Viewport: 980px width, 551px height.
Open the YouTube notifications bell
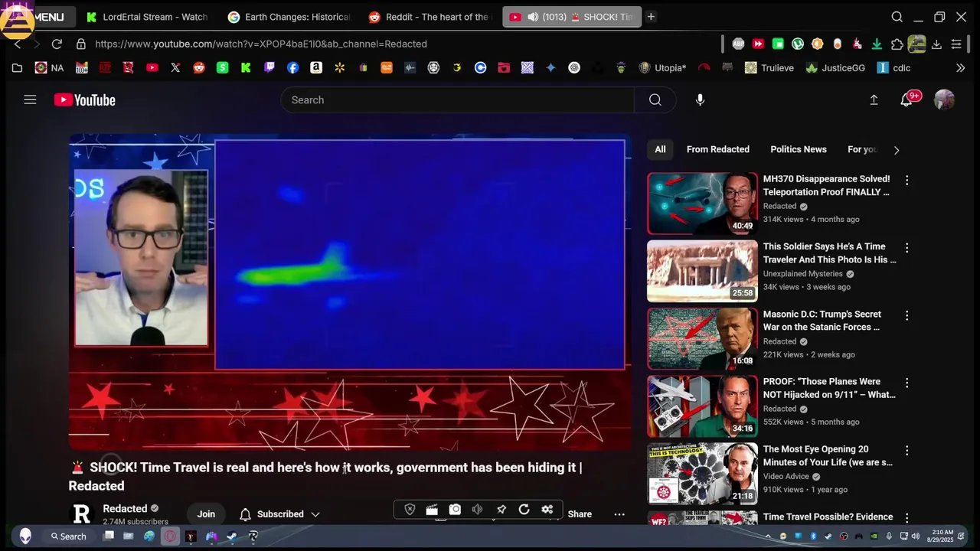click(x=906, y=99)
